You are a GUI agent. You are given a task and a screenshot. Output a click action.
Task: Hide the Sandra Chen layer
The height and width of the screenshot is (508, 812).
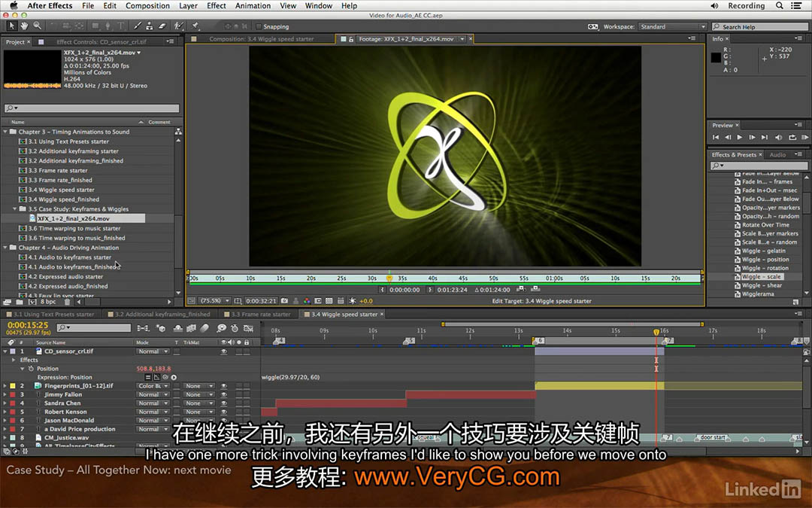point(224,403)
